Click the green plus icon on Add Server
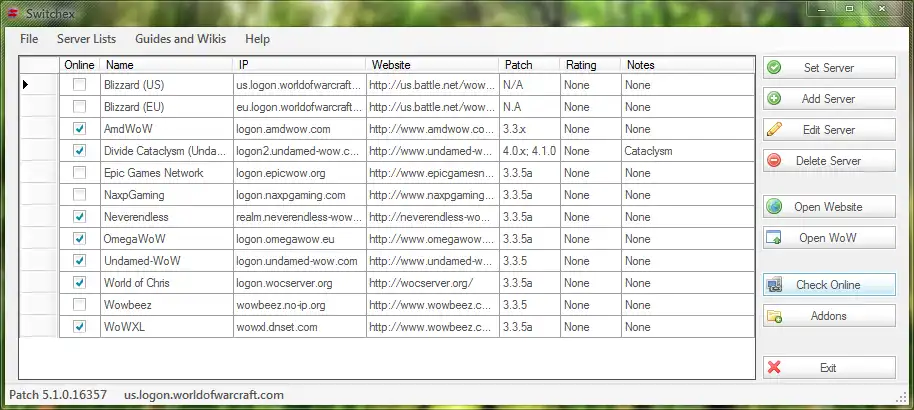 (x=774, y=99)
